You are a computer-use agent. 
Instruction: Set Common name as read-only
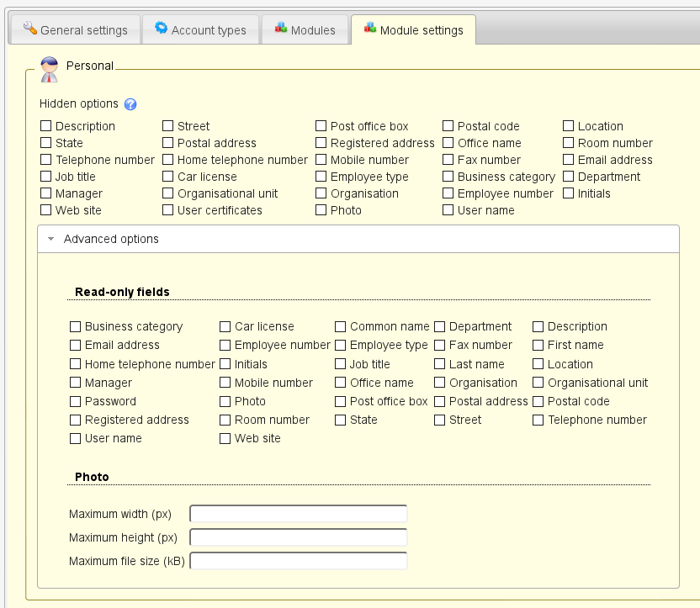341,326
